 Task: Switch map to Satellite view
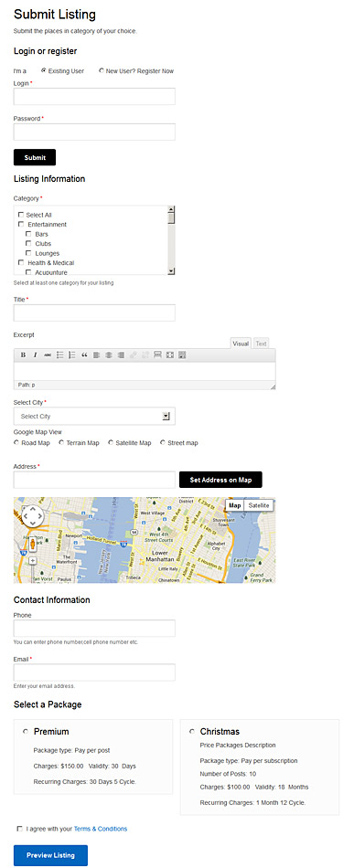point(259,505)
